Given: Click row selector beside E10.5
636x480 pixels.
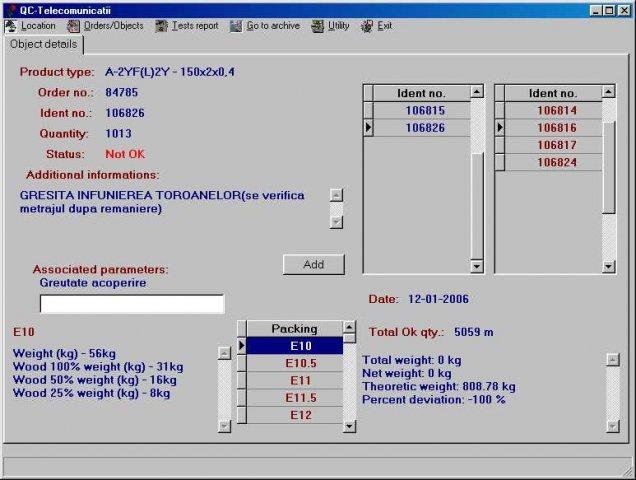Looking at the screenshot, I should (242, 363).
